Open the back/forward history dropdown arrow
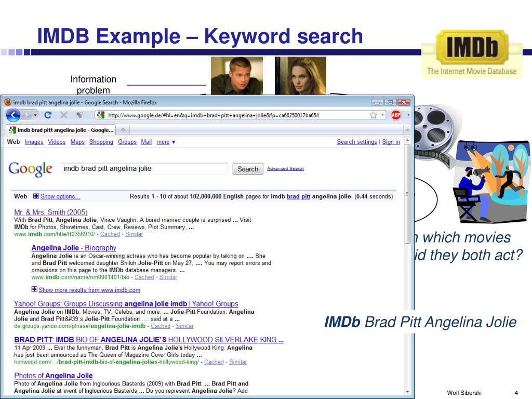Image resolution: width=532 pixels, height=399 pixels. [x=35, y=115]
